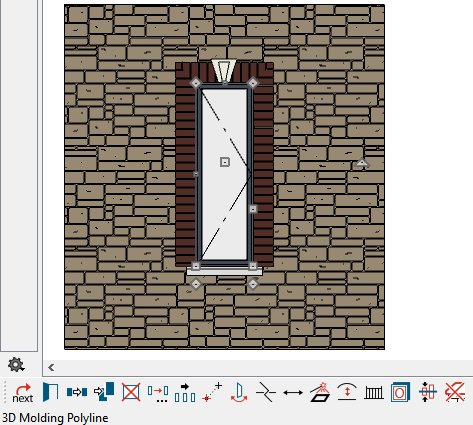Viewport: 473px width, 425px height.
Task: Click the laser-and-plane convert polyline icon
Action: pos(320,392)
